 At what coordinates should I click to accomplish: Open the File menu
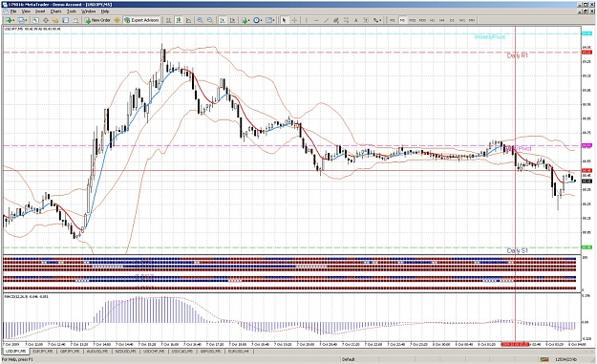[13, 11]
